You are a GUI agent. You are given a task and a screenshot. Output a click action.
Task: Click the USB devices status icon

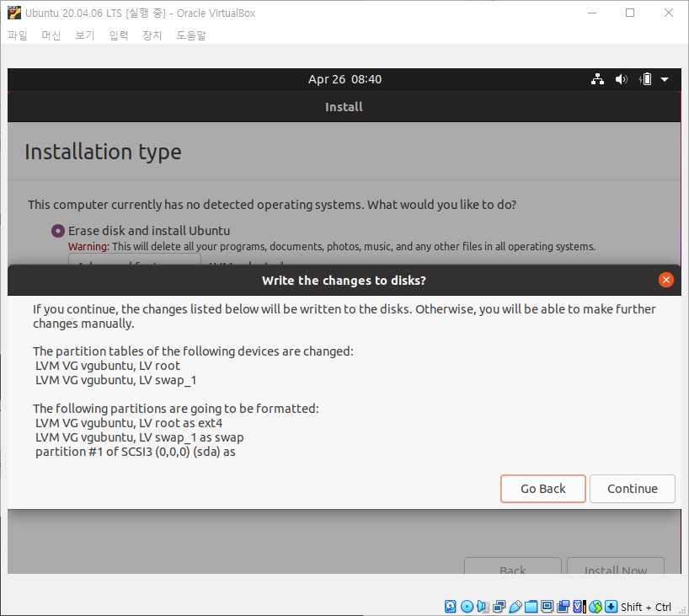click(515, 607)
